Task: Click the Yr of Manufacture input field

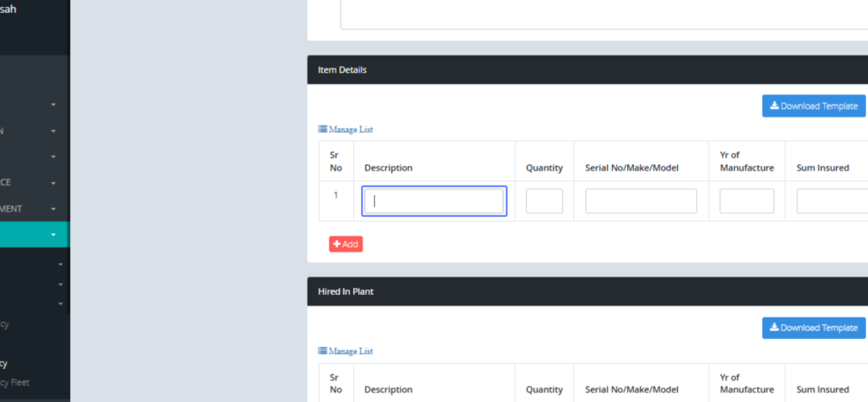Action: pos(746,201)
